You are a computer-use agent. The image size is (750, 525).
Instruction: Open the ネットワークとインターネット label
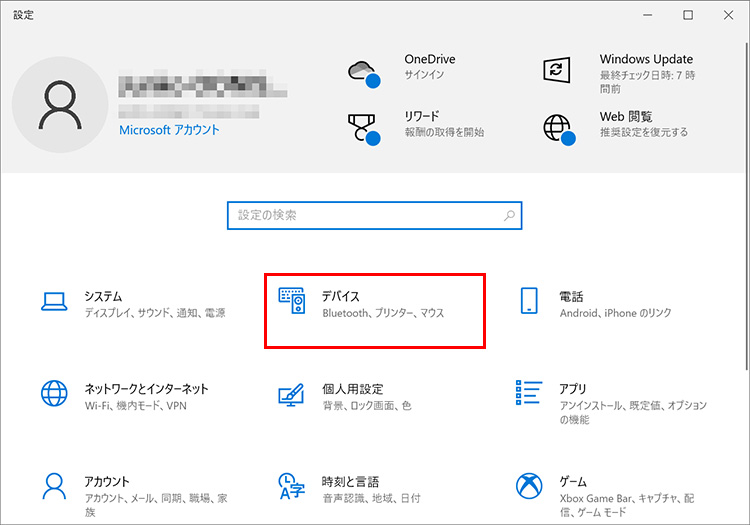[x=146, y=388]
